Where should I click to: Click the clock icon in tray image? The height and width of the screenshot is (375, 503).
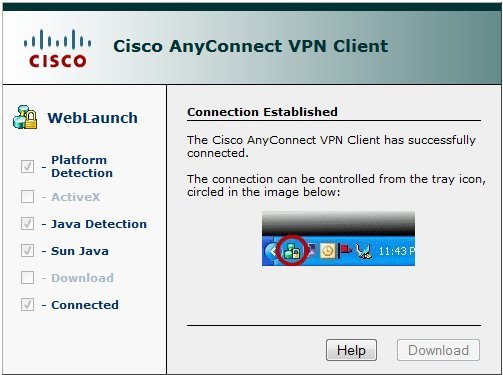[x=328, y=251]
